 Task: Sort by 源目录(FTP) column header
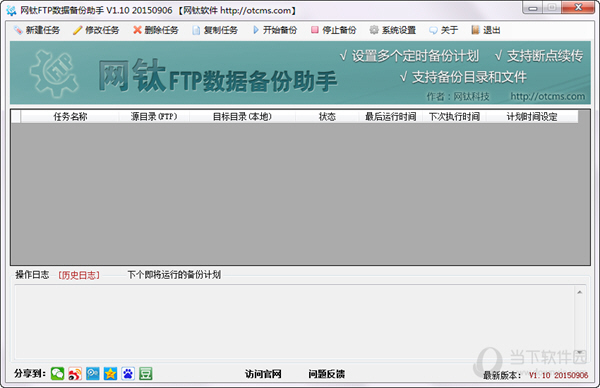point(154,117)
